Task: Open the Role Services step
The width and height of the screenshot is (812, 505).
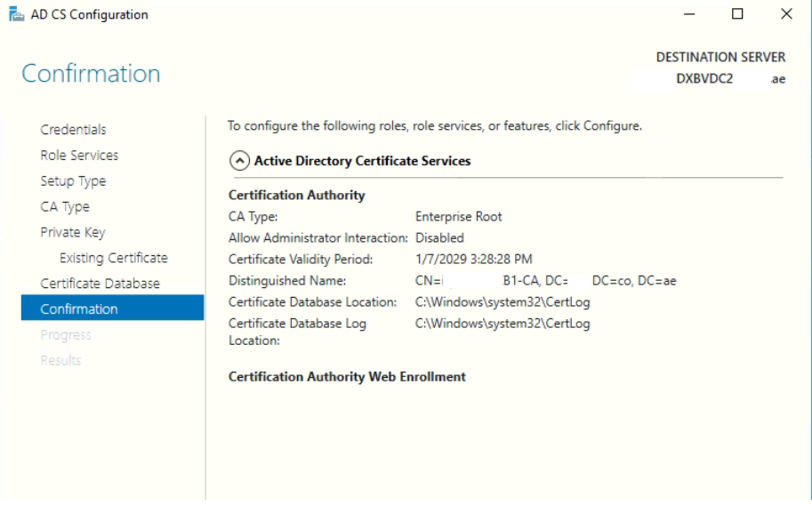Action: [x=79, y=156]
